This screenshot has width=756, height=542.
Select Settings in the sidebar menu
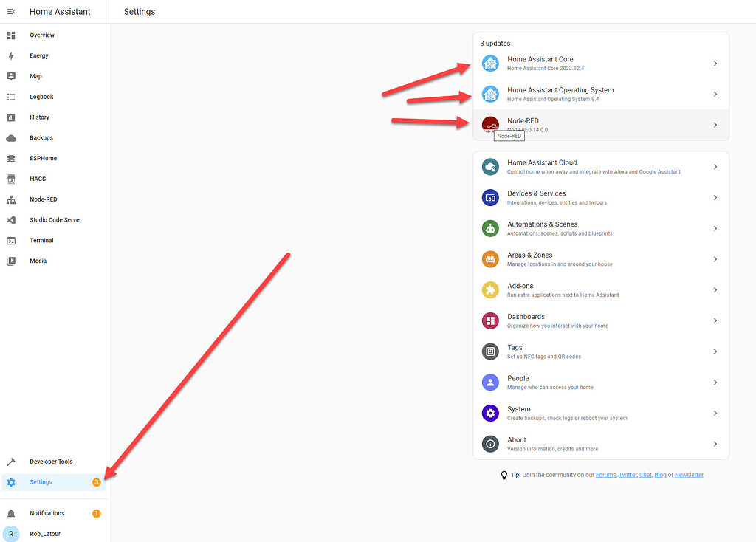tap(41, 481)
